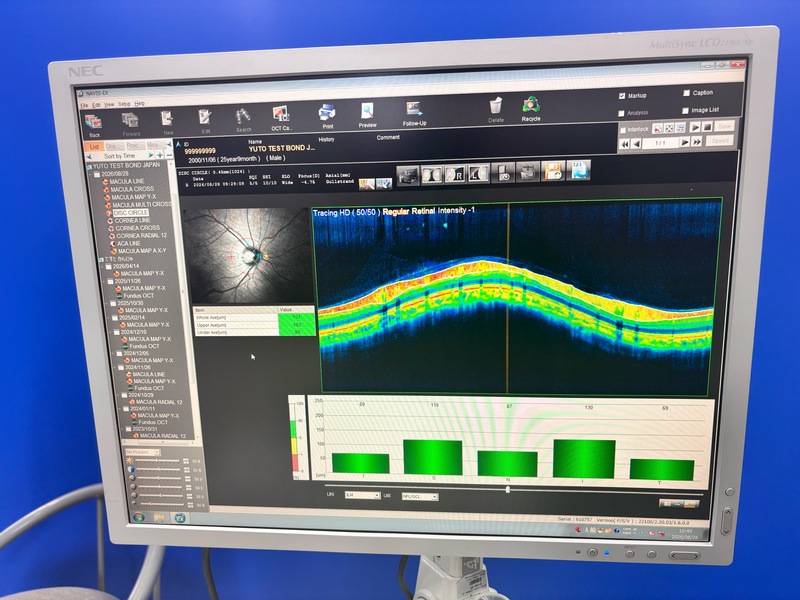The width and height of the screenshot is (800, 600).
Task: Click the Windows Start orb
Action: (138, 517)
